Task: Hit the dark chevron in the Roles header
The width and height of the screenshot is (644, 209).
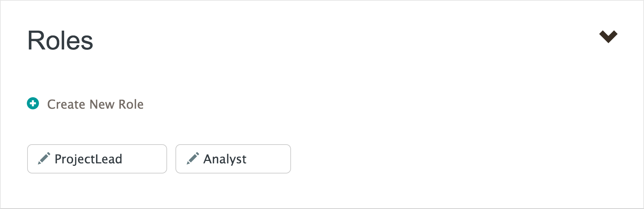Action: 608,37
